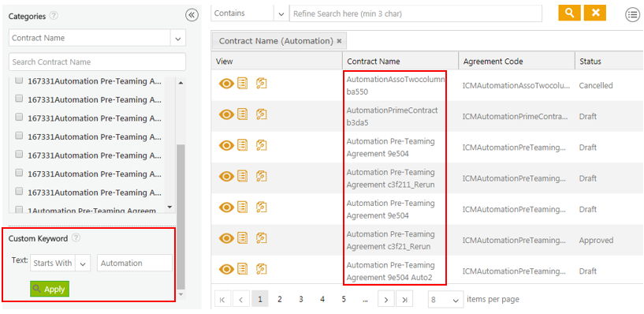Click the Custom Keyword Automation text field

135,263
